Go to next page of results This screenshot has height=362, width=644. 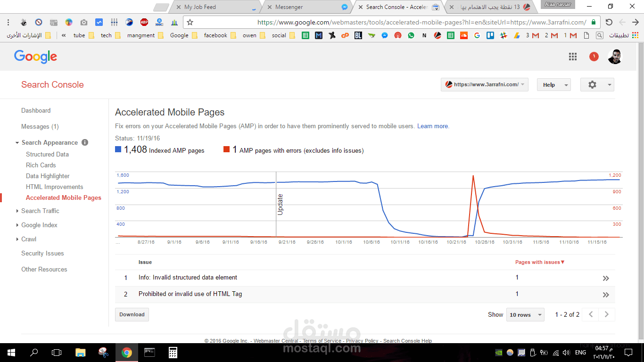pyautogui.click(x=607, y=314)
